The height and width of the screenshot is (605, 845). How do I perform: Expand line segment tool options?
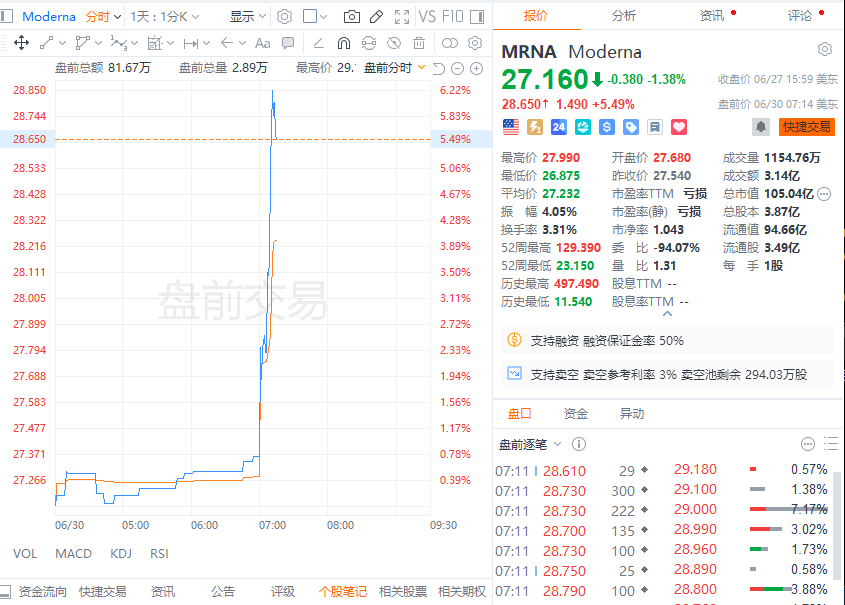(62, 43)
